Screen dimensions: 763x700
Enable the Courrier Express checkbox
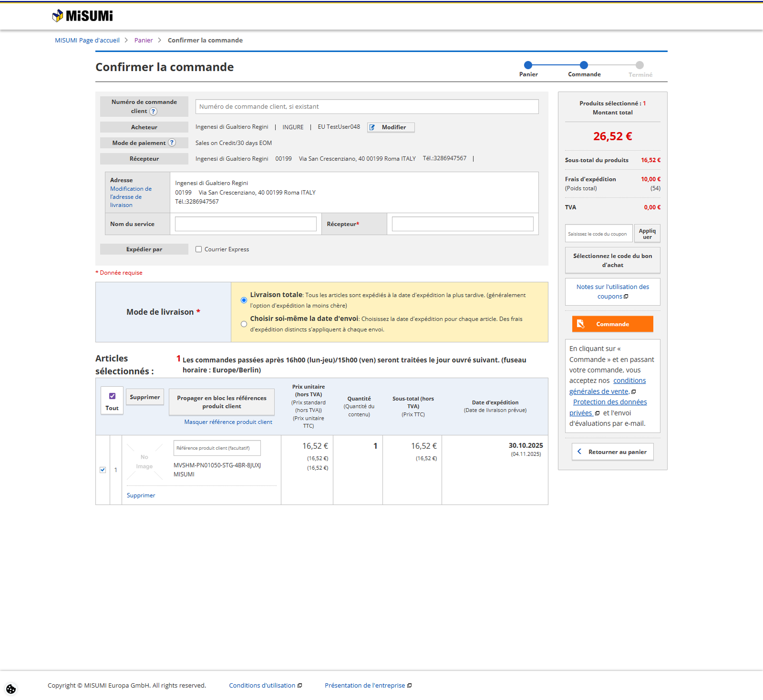199,249
